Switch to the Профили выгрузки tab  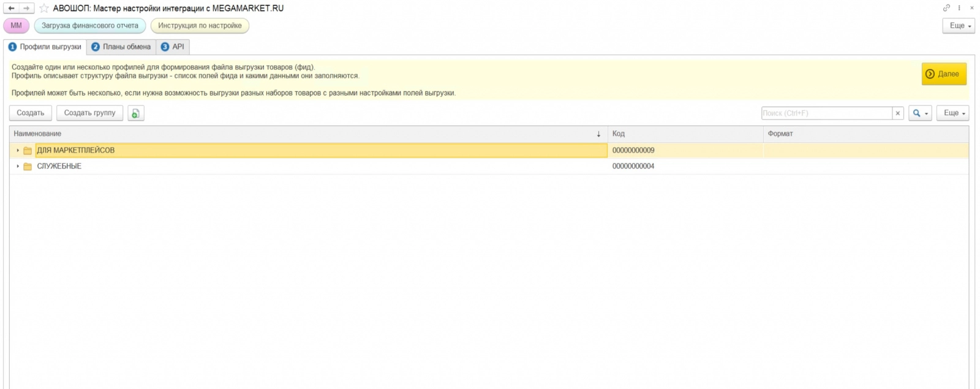[45, 47]
